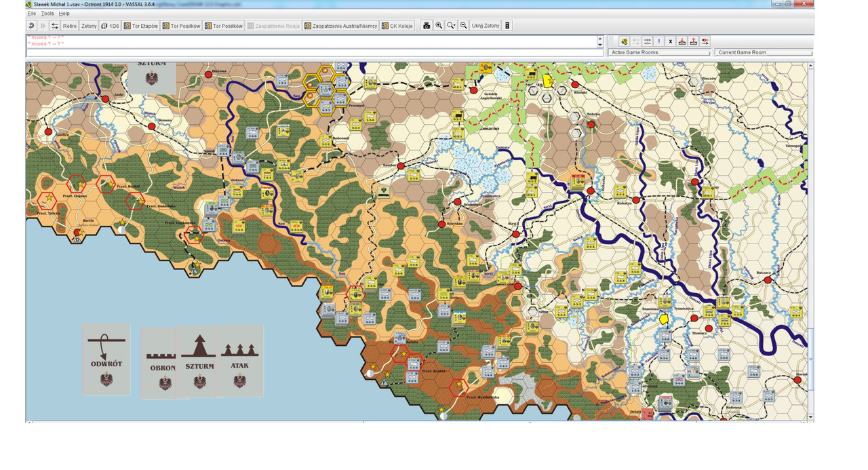Open Zaopatrzenie Austria/Niemcy supply window
The width and height of the screenshot is (868, 470).
pyautogui.click(x=340, y=26)
